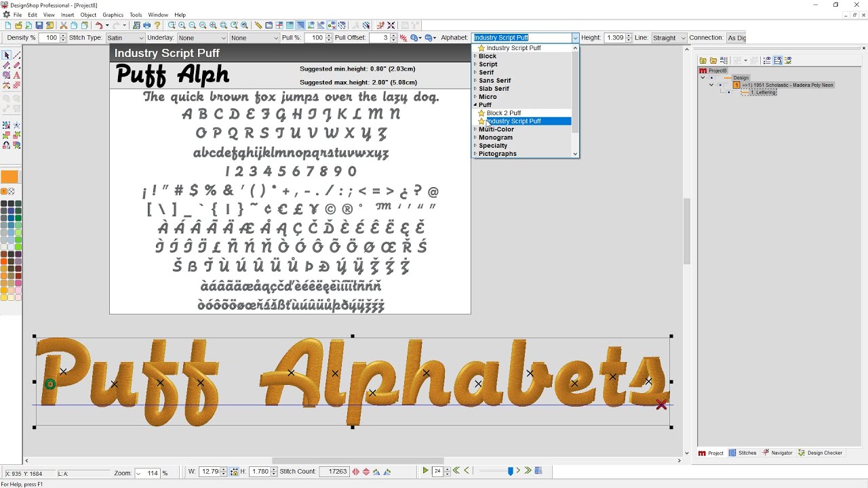Open the Tools menu
Image resolution: width=868 pixels, height=488 pixels.
tap(136, 15)
